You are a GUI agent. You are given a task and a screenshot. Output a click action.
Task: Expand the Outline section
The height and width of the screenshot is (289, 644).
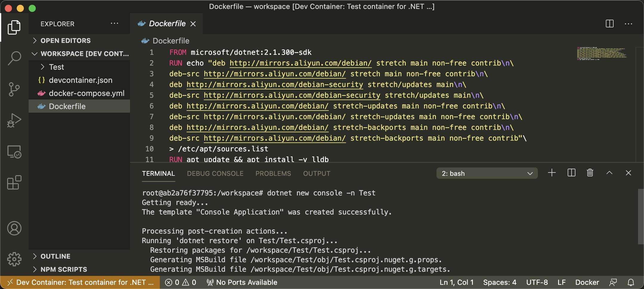pos(79,256)
